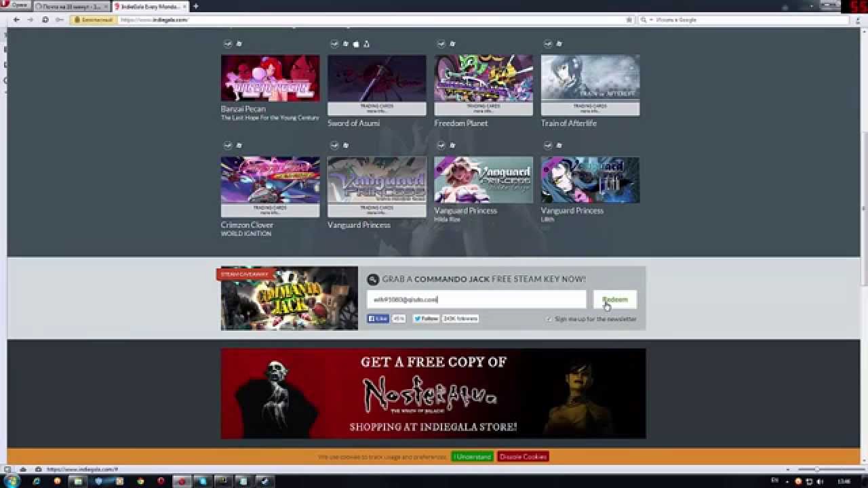Viewport: 868px width, 488px height.
Task: Open Banzai Pecan game thumbnail
Action: coord(270,78)
